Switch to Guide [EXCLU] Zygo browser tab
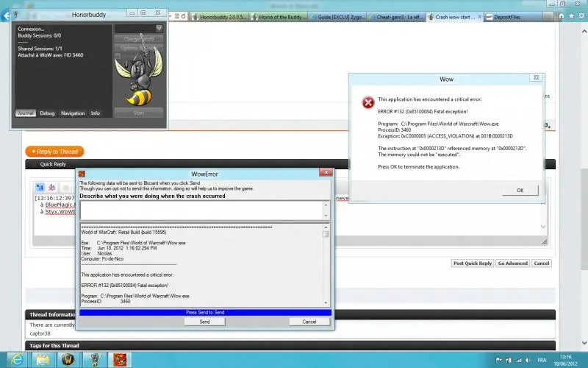This screenshot has height=368, width=588. pyautogui.click(x=337, y=17)
